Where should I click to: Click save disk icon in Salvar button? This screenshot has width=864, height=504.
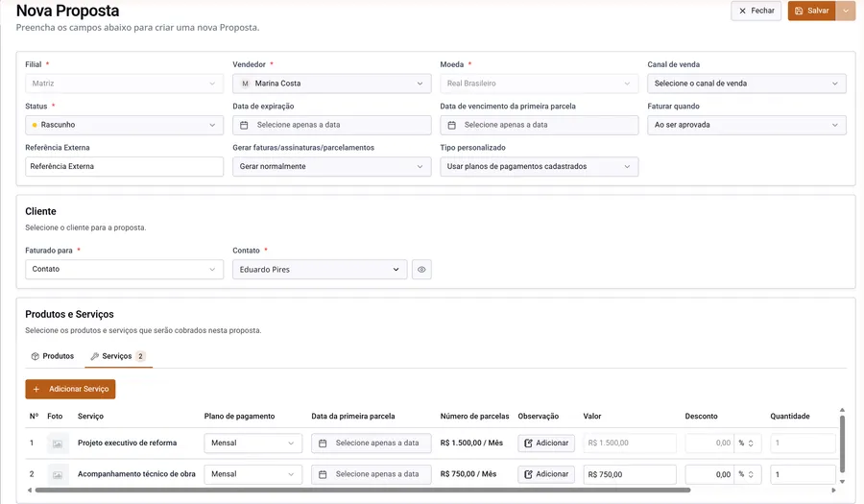coord(799,11)
